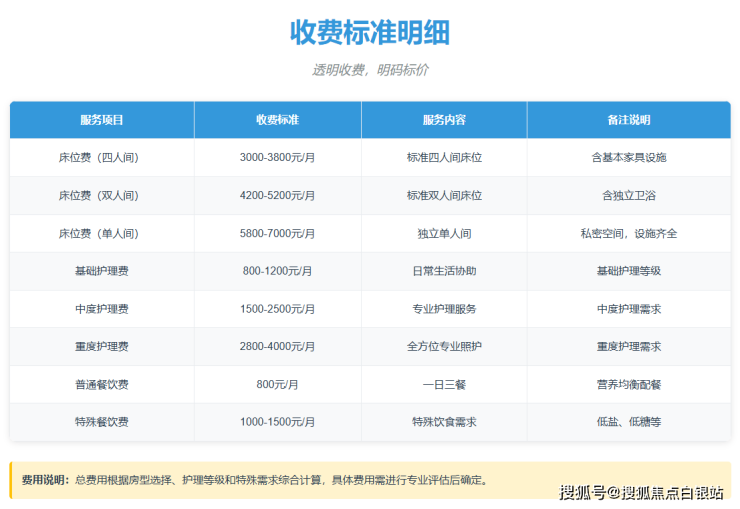Click the 含独立卫浴 remark cell

coord(629,196)
